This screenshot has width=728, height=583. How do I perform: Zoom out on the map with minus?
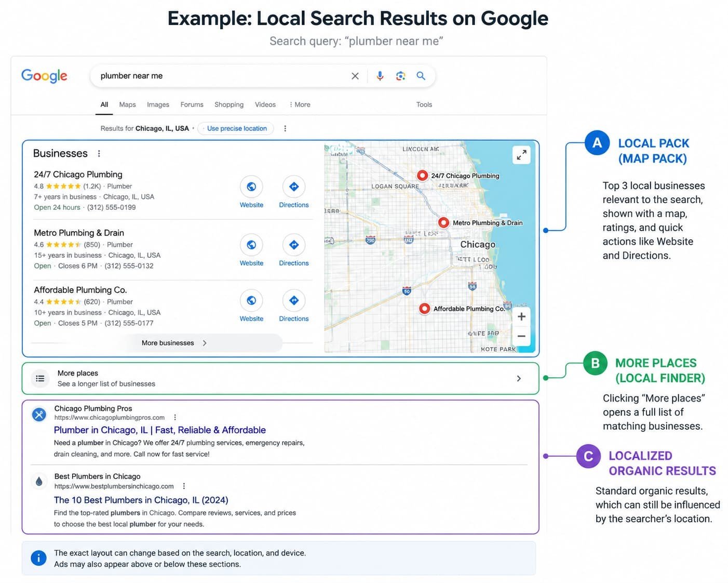pyautogui.click(x=521, y=336)
